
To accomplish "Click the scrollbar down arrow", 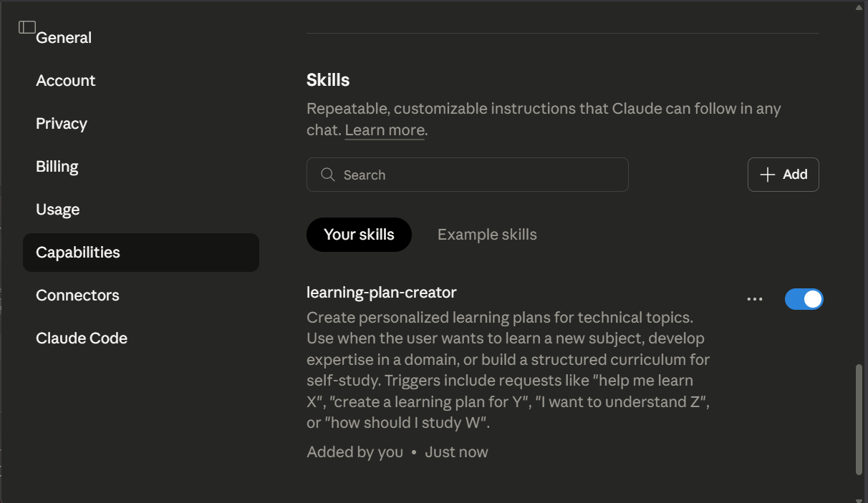I will pos(859,499).
